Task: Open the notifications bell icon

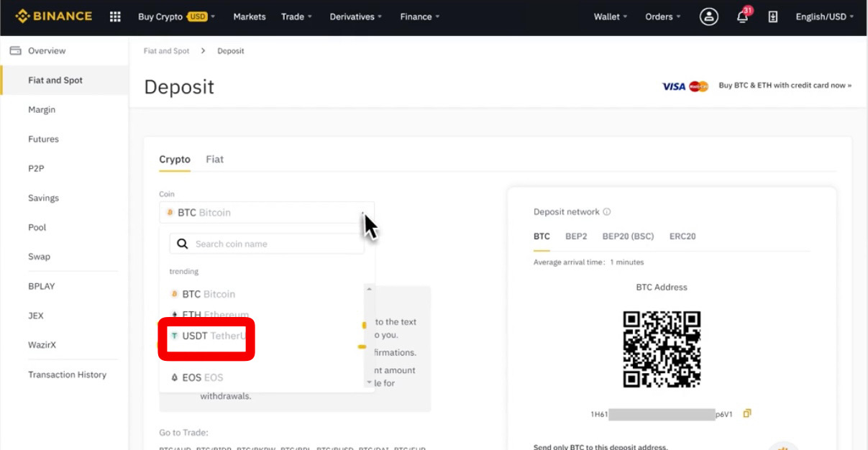Action: point(743,17)
